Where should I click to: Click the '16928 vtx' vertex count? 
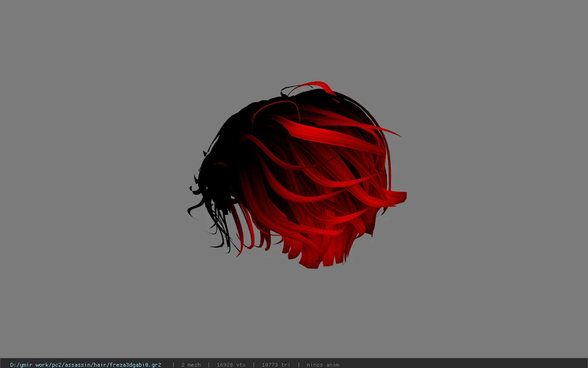[231, 365]
